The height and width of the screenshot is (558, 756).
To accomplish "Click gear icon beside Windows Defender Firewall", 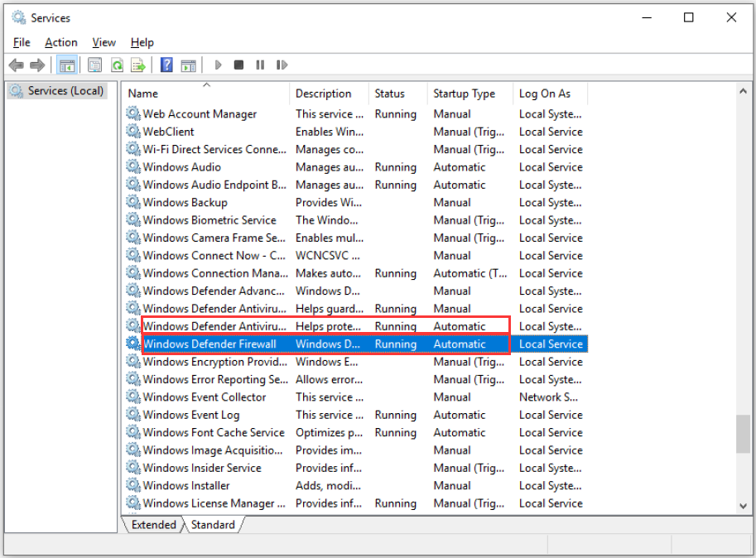I will point(133,343).
